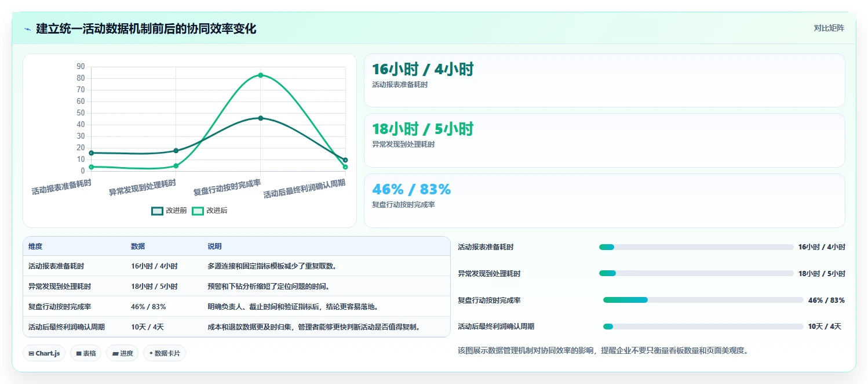This screenshot has width=868, height=384.
Task: Click the caption 活动报表准备耗时 under first data card
Action: coord(400,85)
